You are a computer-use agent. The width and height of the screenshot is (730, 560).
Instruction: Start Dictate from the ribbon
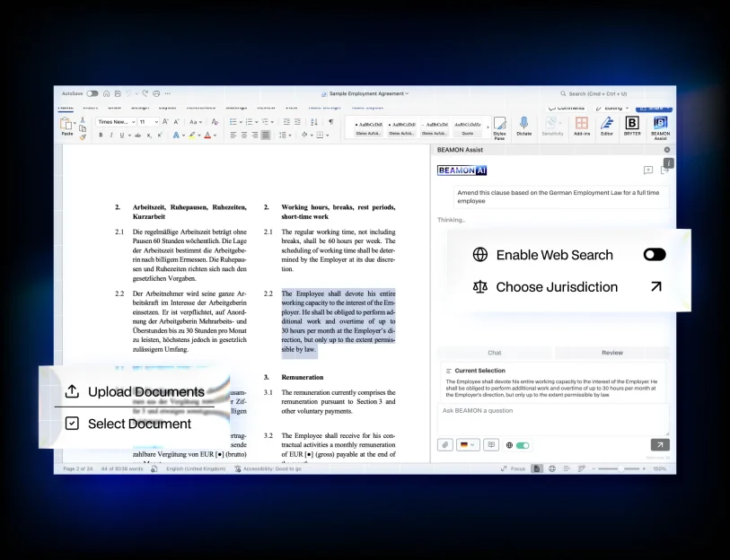click(x=523, y=127)
